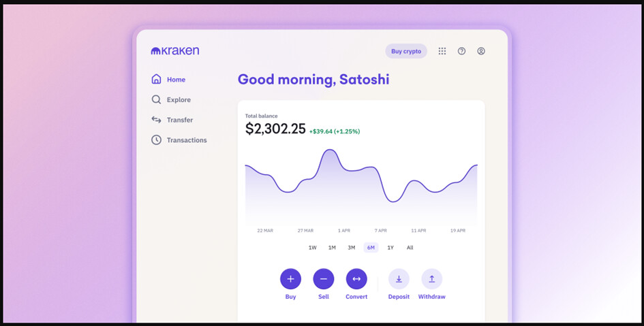Select the 1W chart range
Image resolution: width=644 pixels, height=326 pixels.
click(x=313, y=248)
